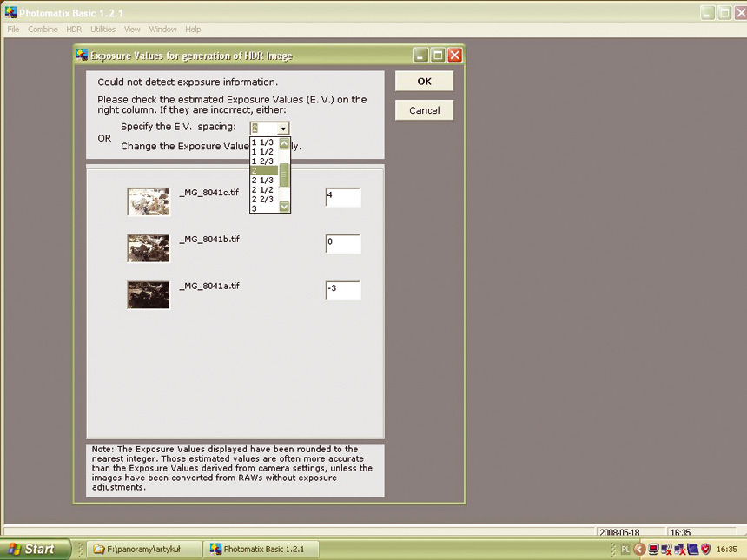
Task: Click the exposure value field showing 4
Action: (x=343, y=197)
